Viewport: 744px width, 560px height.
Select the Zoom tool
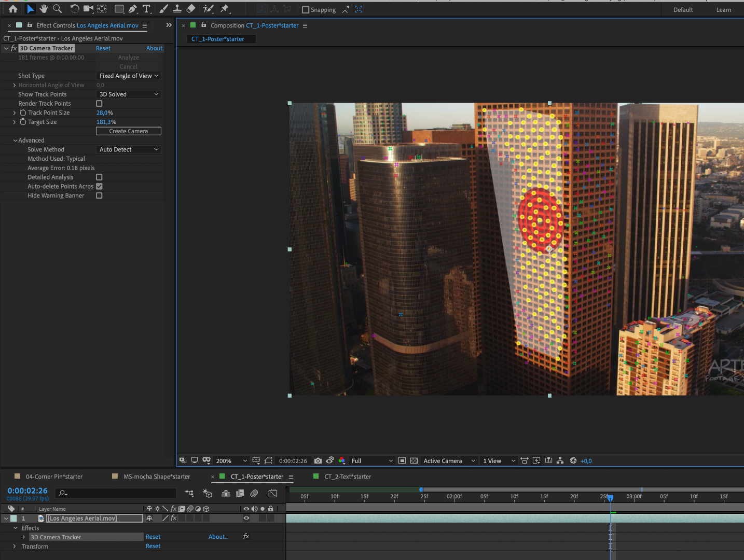58,9
